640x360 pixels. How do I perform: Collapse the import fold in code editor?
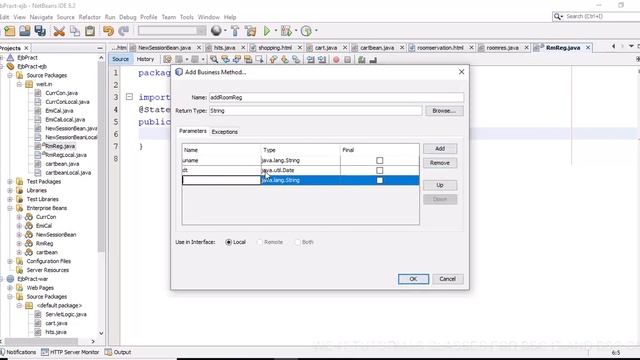point(129,97)
